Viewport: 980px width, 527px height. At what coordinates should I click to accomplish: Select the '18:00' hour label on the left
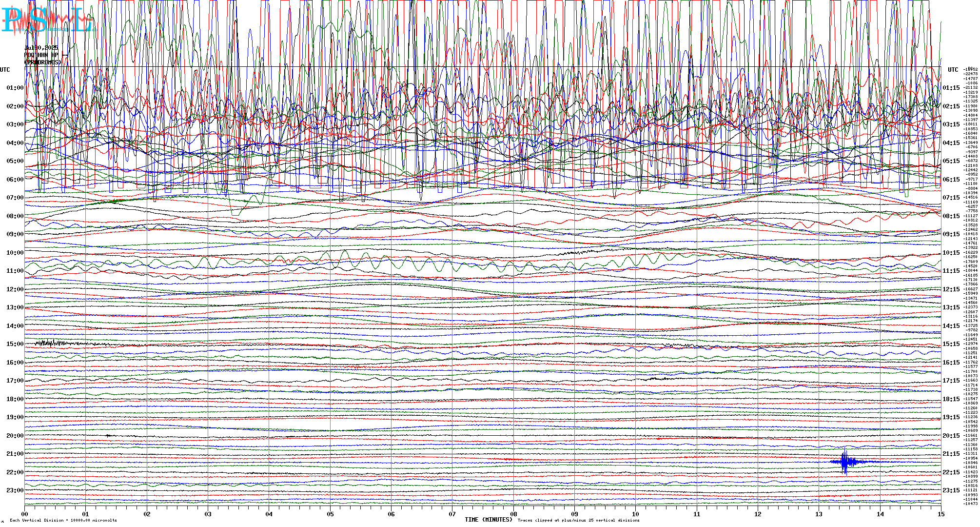[15, 399]
